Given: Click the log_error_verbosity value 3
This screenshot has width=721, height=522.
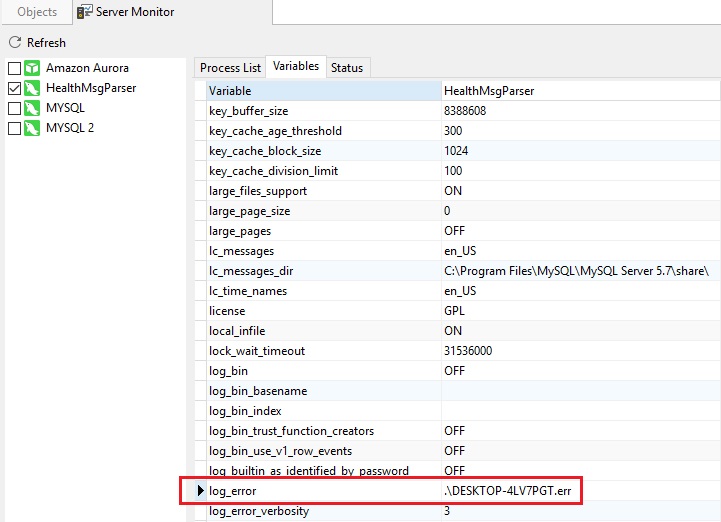Looking at the screenshot, I should coord(447,511).
